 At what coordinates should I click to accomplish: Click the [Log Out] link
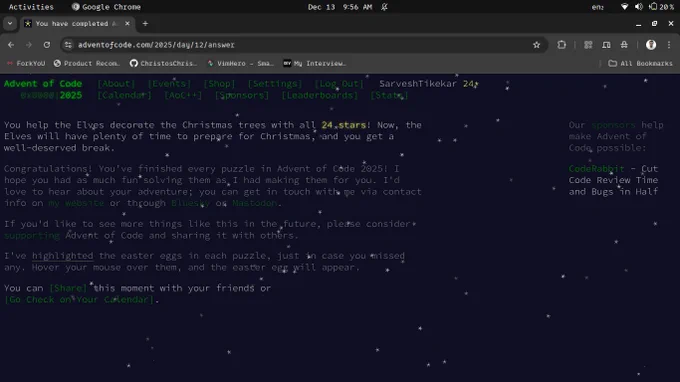coord(339,83)
